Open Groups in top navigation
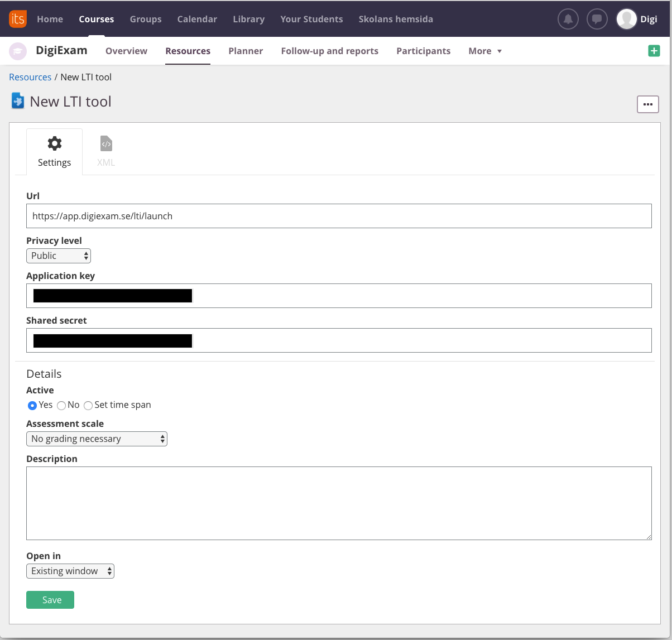The image size is (672, 640). [146, 19]
